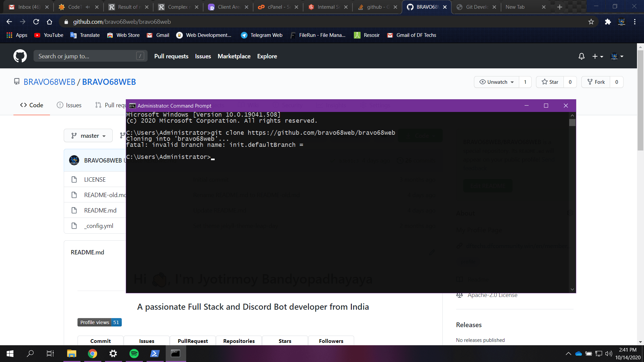Click the file icon next to LICENSE
The width and height of the screenshot is (644, 362).
click(x=74, y=179)
